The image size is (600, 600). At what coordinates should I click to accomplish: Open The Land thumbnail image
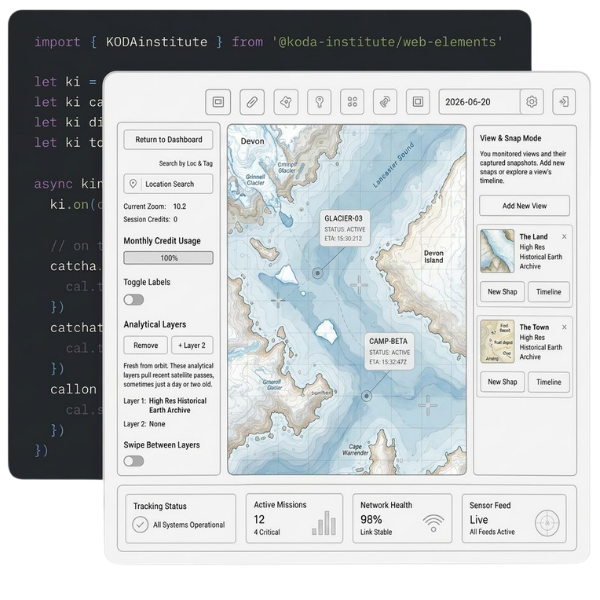tap(497, 251)
